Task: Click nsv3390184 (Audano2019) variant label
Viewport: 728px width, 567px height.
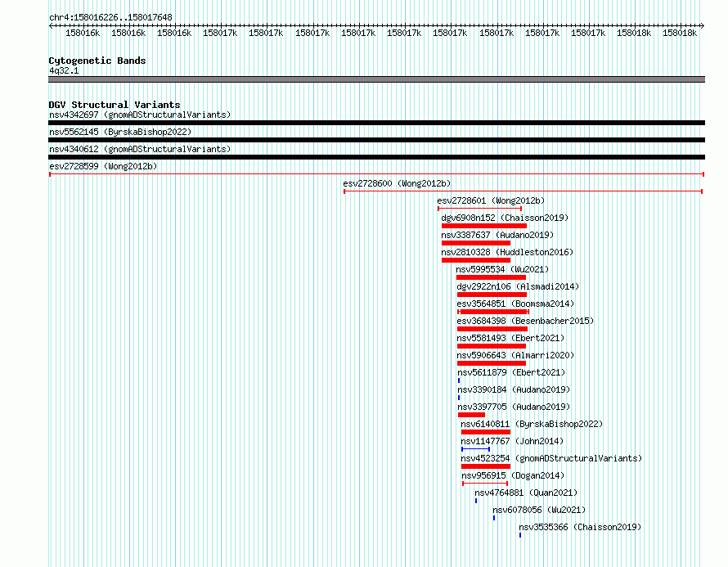Action: click(x=514, y=389)
